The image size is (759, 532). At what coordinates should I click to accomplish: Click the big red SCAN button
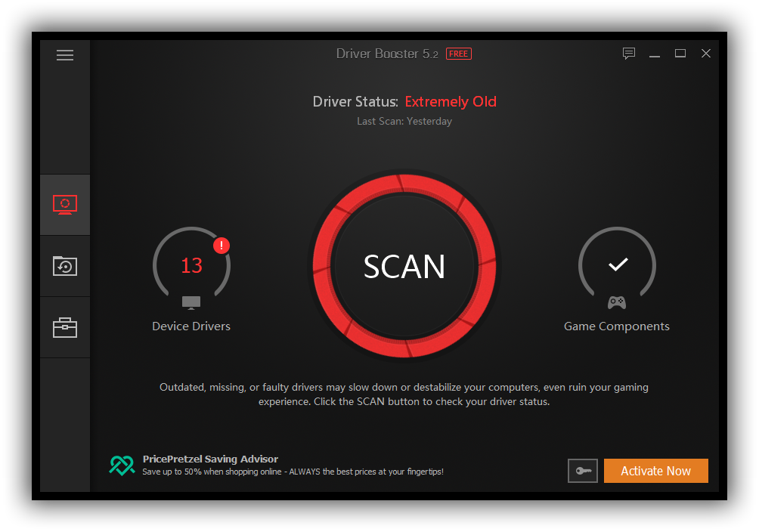[404, 266]
